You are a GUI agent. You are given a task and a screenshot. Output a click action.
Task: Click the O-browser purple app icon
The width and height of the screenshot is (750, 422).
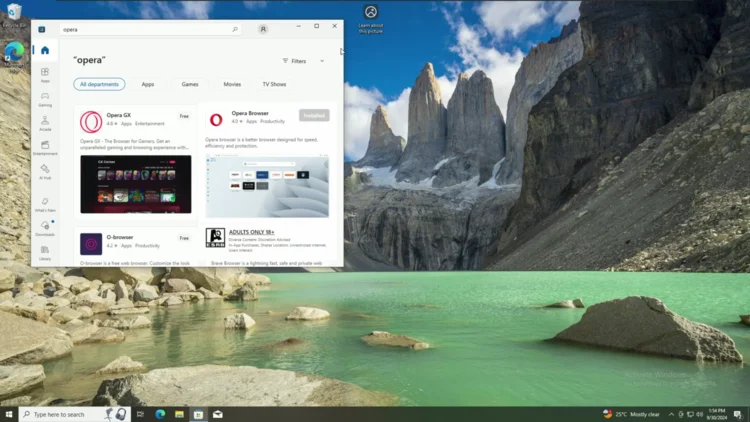coord(91,244)
